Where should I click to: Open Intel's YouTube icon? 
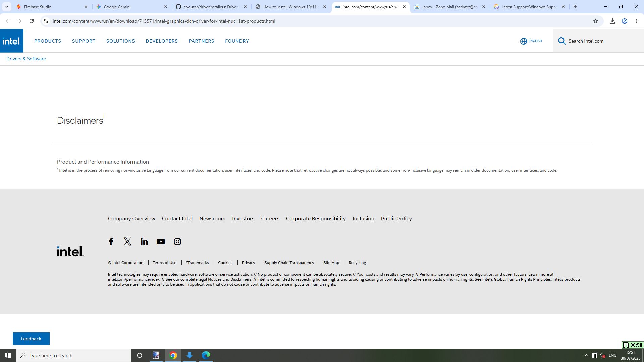coord(161,241)
